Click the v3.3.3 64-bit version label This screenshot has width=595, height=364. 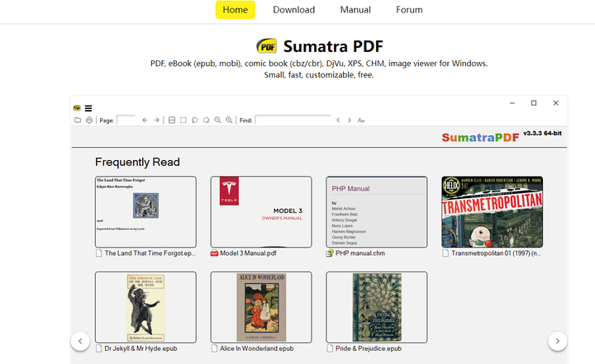[x=542, y=134]
